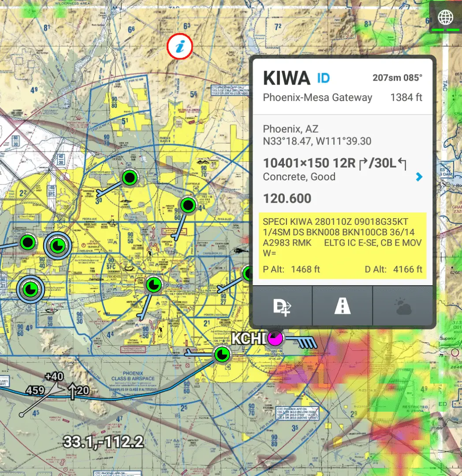Viewport: 462px width, 476px height.
Task: Open the red-circled info icon
Action: click(x=180, y=46)
